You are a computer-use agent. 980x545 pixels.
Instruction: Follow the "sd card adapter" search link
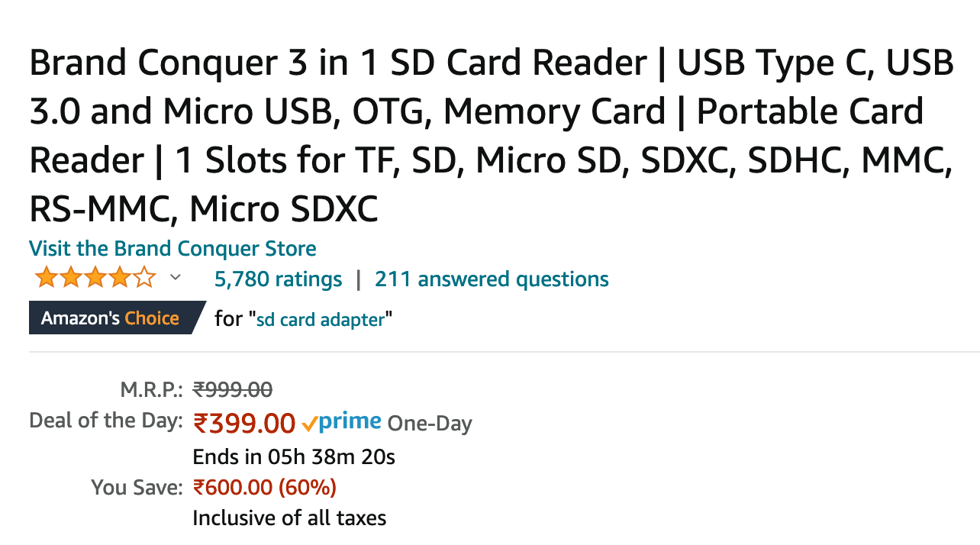tap(320, 319)
